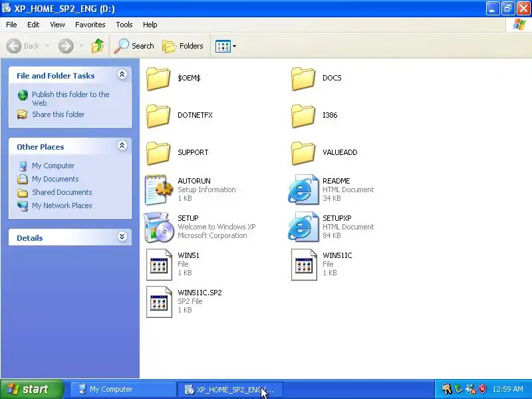Select the SUPPORT folder icon
Screen dimensions: 532x399
pyautogui.click(x=158, y=153)
